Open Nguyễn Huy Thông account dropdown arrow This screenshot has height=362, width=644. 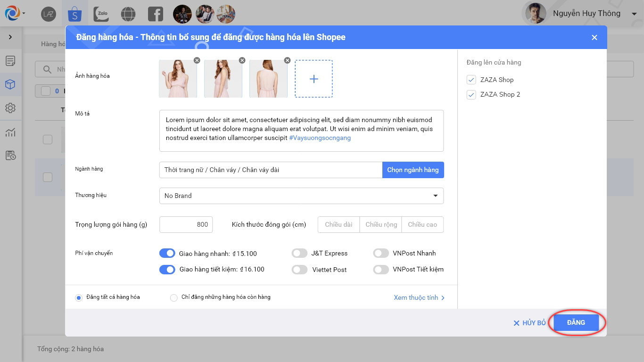click(634, 14)
